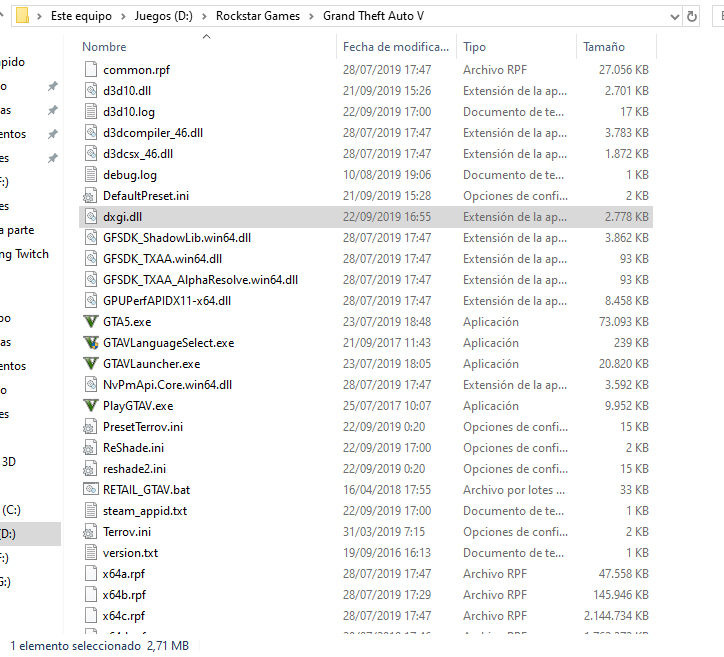
Task: Select GFSDK_TXAA_AlphaResolve.win64.dll icon
Action: tap(91, 279)
